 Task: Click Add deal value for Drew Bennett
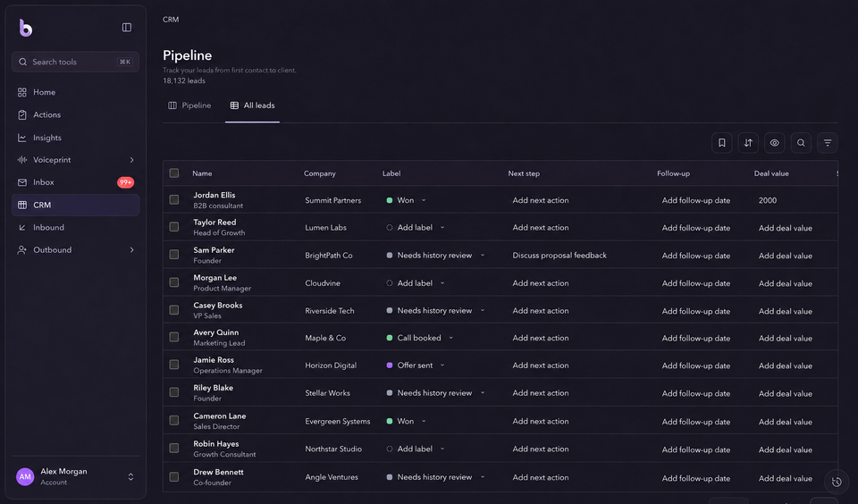click(786, 478)
